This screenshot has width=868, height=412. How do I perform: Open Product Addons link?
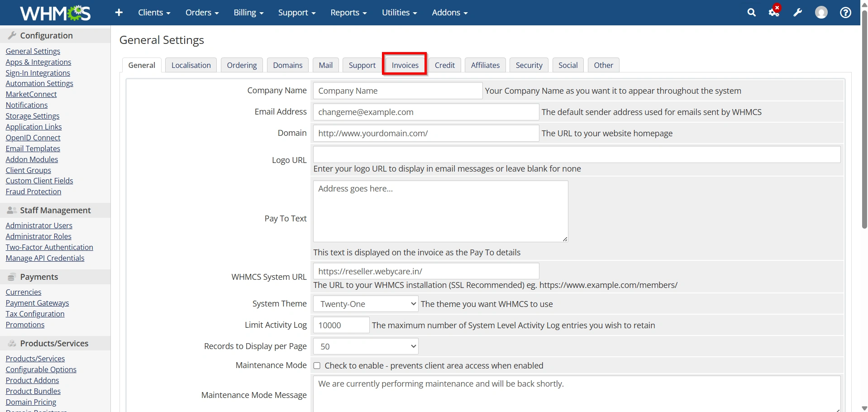(x=33, y=380)
